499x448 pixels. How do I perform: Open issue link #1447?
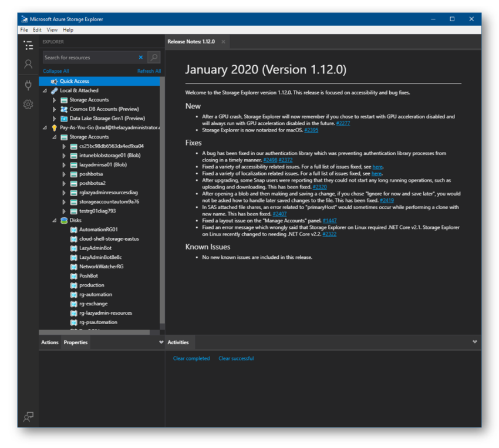pos(330,221)
